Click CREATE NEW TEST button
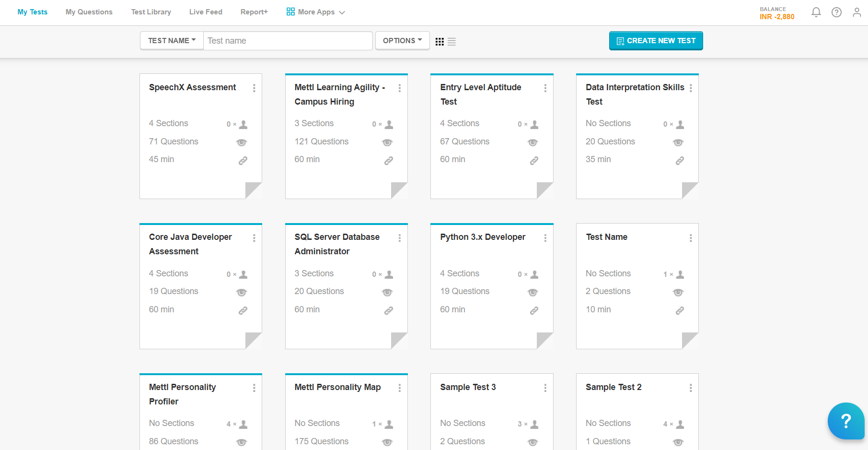The width and height of the screenshot is (868, 450). 656,41
